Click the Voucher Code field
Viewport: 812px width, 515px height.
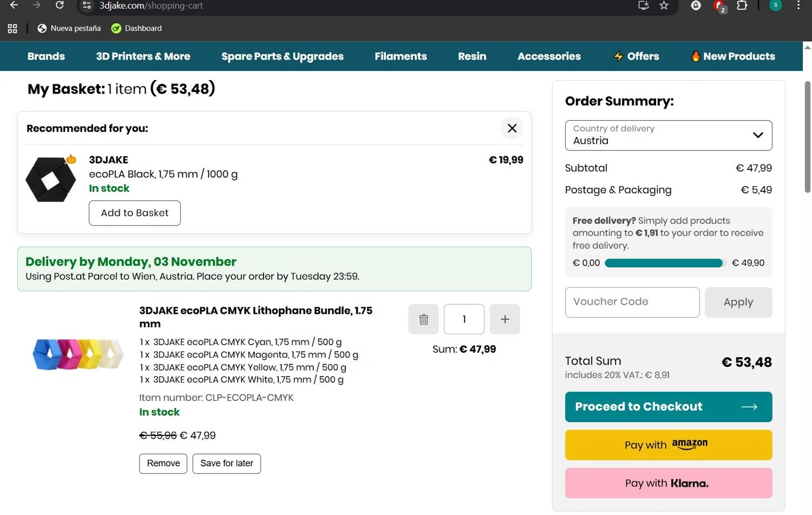(x=632, y=302)
